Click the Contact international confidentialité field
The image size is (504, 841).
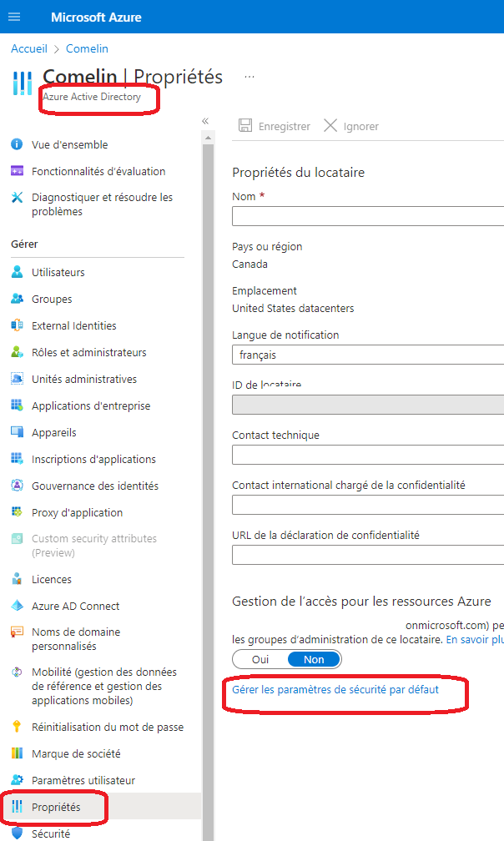click(368, 505)
